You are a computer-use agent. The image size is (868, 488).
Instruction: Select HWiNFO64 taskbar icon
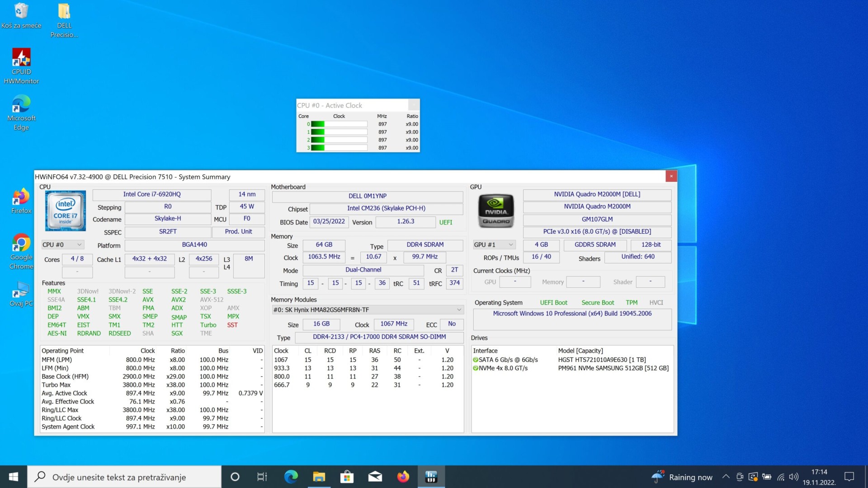(x=431, y=477)
